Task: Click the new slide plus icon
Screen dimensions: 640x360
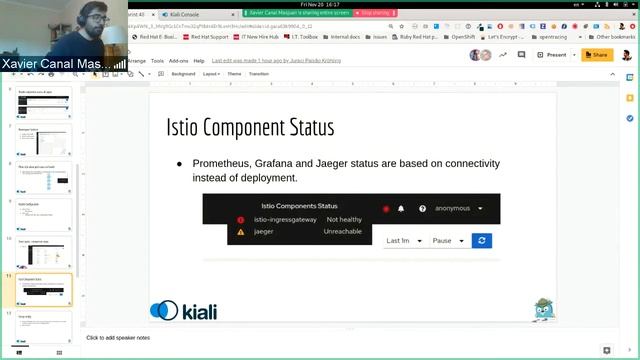Action: pos(13,74)
